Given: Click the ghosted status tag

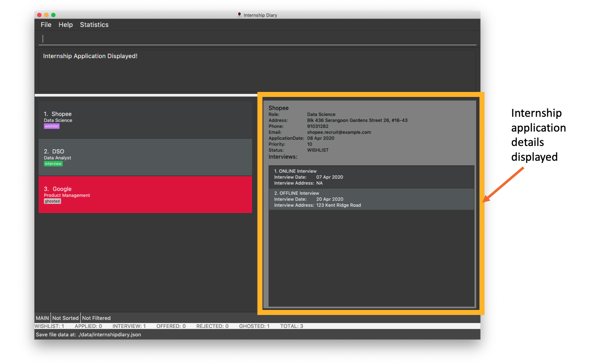Looking at the screenshot, I should (52, 201).
